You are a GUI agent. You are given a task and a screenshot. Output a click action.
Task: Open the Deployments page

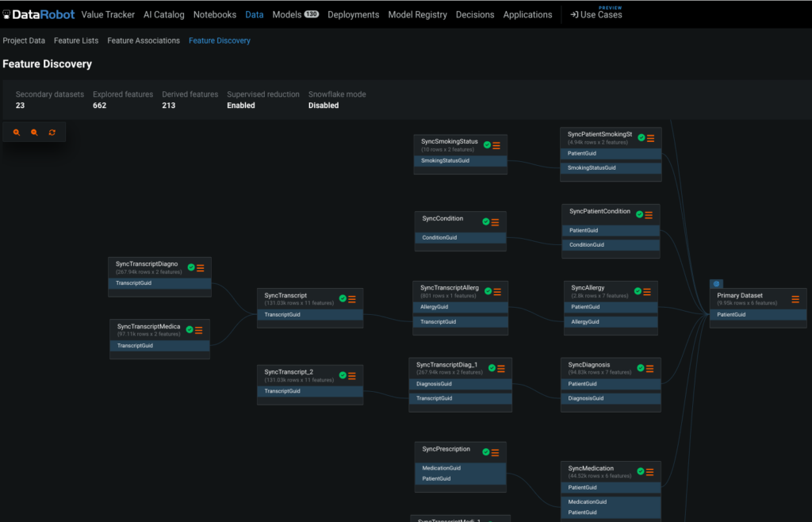click(353, 14)
